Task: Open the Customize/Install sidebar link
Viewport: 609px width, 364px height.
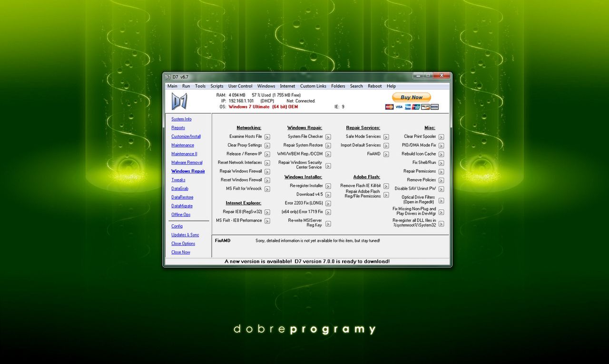Action: click(186, 136)
